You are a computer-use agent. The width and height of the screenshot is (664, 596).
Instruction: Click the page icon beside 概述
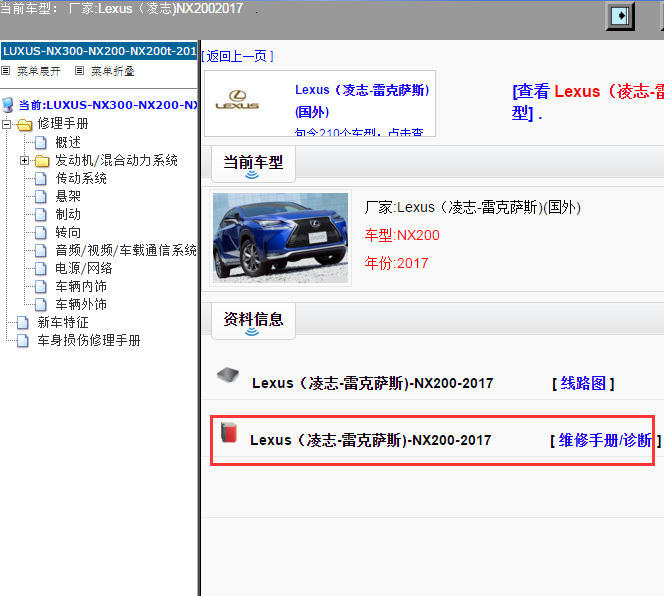[42, 142]
